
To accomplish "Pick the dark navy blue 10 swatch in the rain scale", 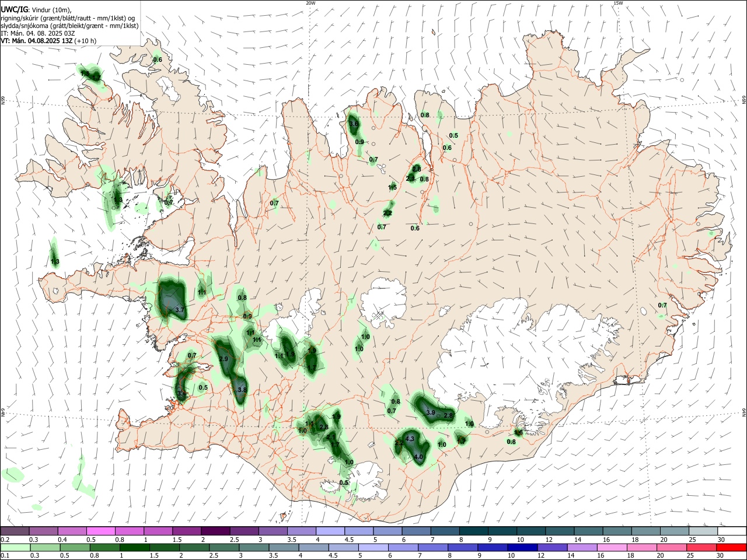I will coord(521,547).
